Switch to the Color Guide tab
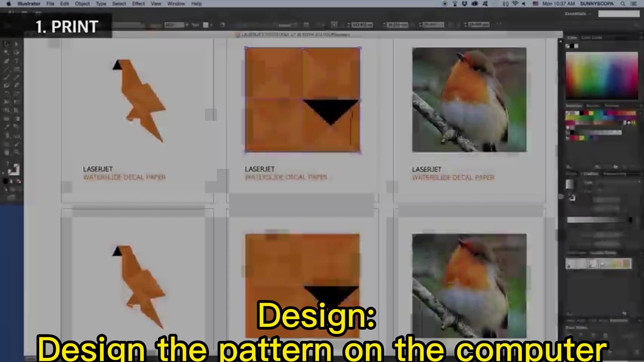This screenshot has height=362, width=644. (592, 38)
